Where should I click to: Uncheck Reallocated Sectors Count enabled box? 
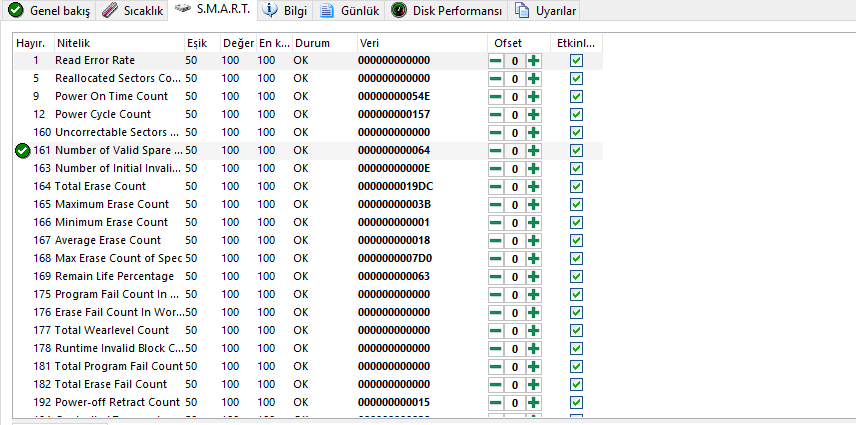pyautogui.click(x=576, y=79)
